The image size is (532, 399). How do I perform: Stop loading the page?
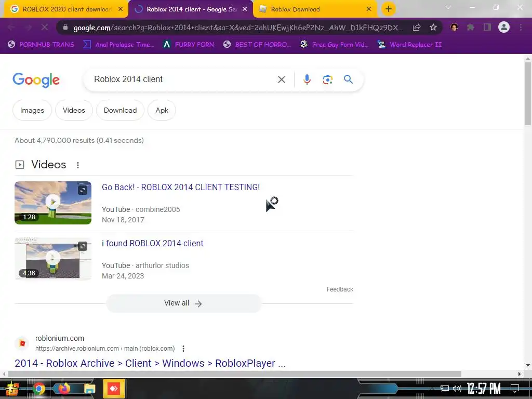[45, 28]
